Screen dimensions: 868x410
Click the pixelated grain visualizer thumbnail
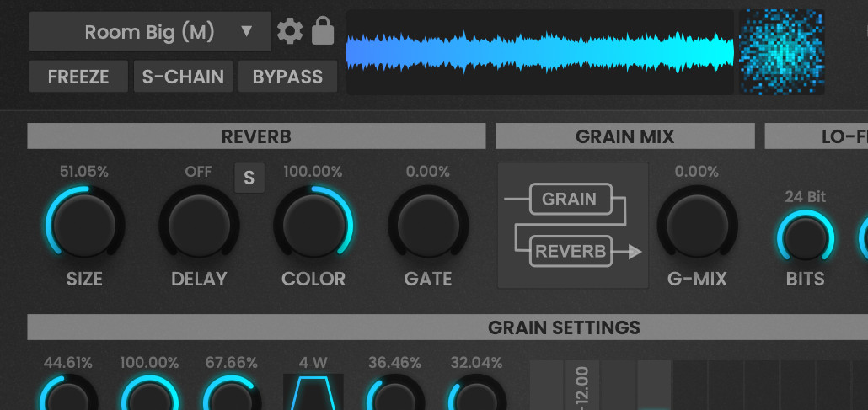click(780, 52)
